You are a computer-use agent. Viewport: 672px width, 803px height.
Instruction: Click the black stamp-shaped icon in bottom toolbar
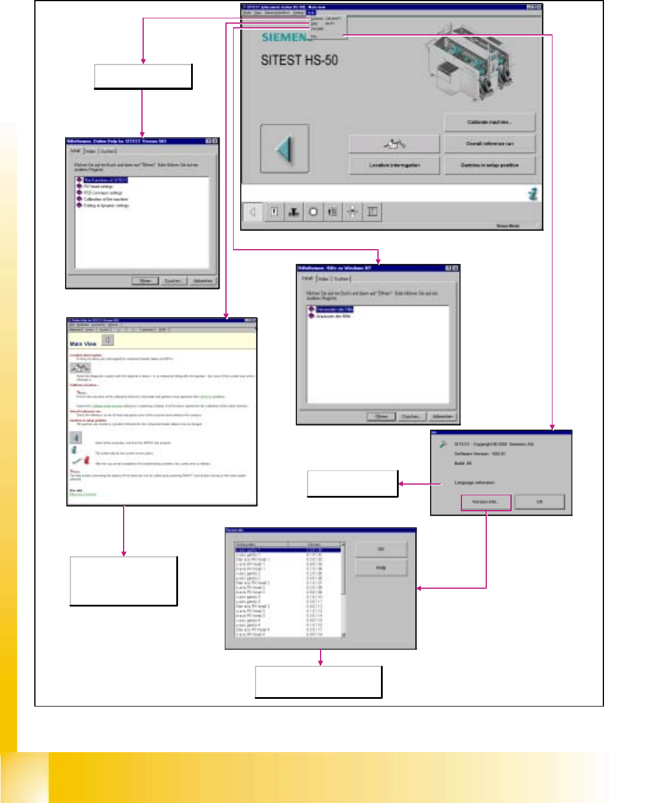pyautogui.click(x=293, y=211)
